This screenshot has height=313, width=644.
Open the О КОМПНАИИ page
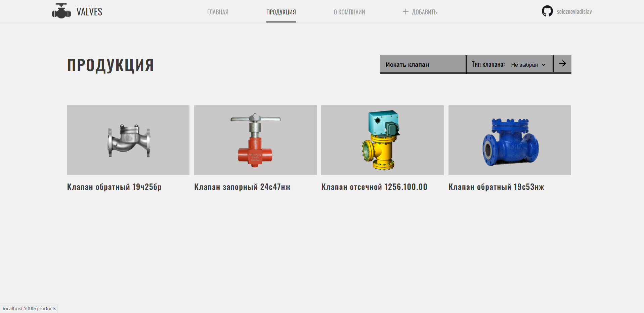(x=349, y=12)
